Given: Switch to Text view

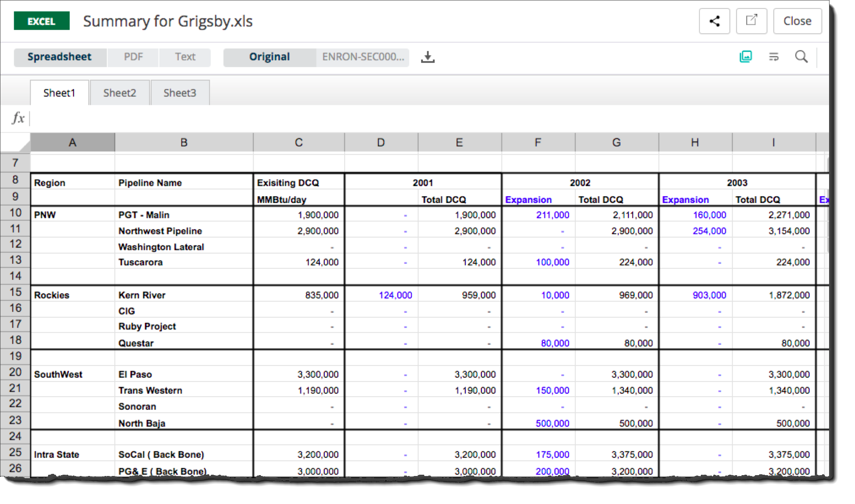Looking at the screenshot, I should 185,57.
